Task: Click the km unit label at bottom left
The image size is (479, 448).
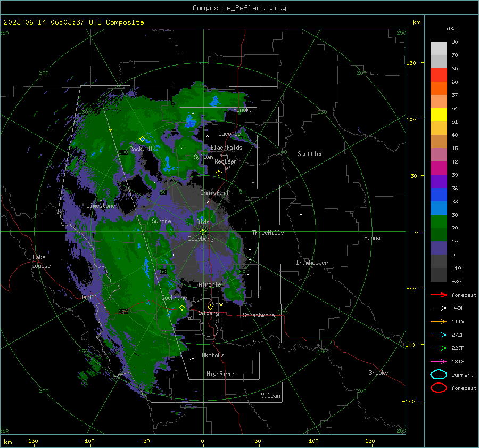Action: [7, 442]
